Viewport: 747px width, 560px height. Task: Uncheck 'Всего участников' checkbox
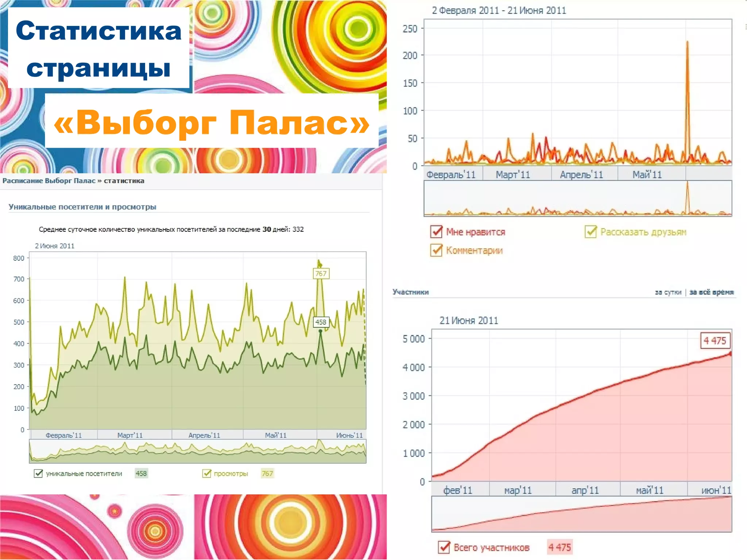(444, 547)
